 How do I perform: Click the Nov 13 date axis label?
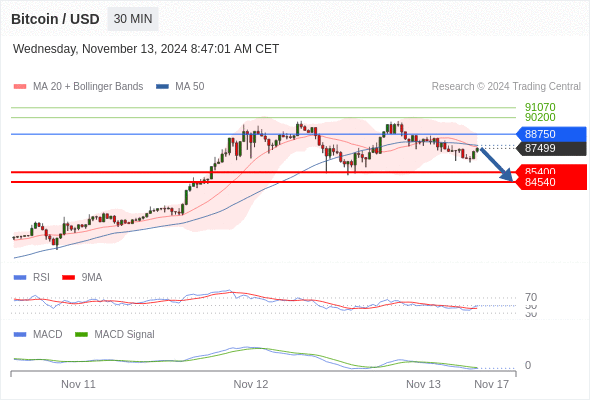[423, 384]
